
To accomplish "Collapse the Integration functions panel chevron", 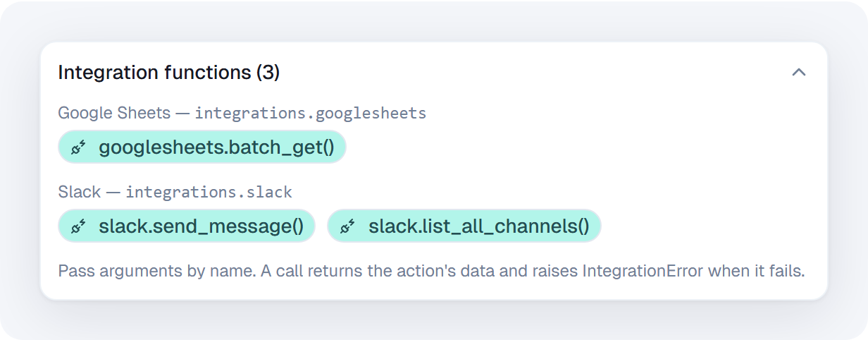I will pyautogui.click(x=798, y=72).
